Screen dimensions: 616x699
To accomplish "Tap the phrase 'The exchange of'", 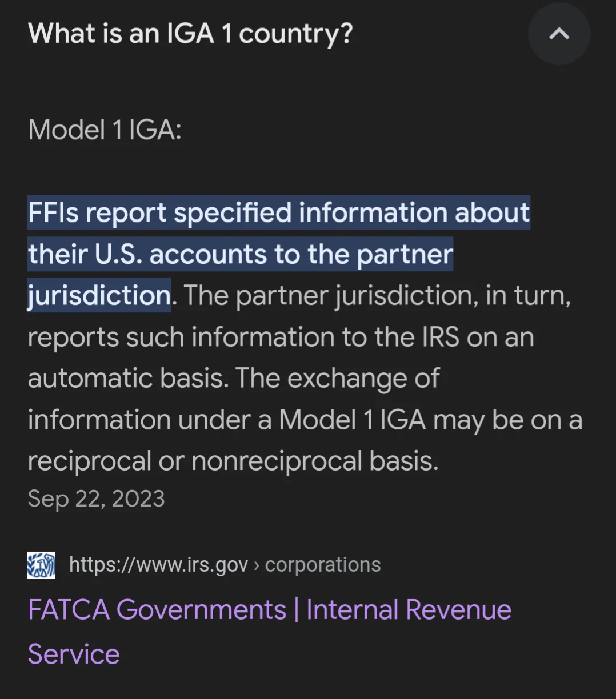I will [x=337, y=378].
